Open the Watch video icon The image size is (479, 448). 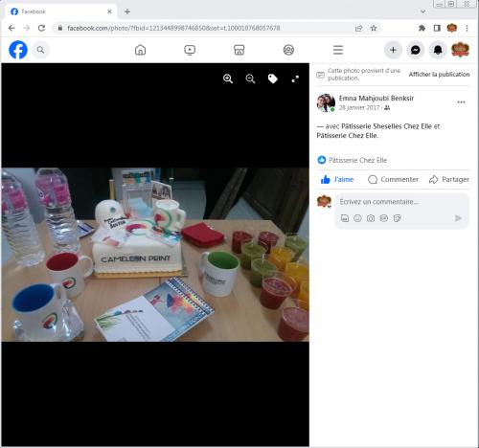pyautogui.click(x=190, y=50)
